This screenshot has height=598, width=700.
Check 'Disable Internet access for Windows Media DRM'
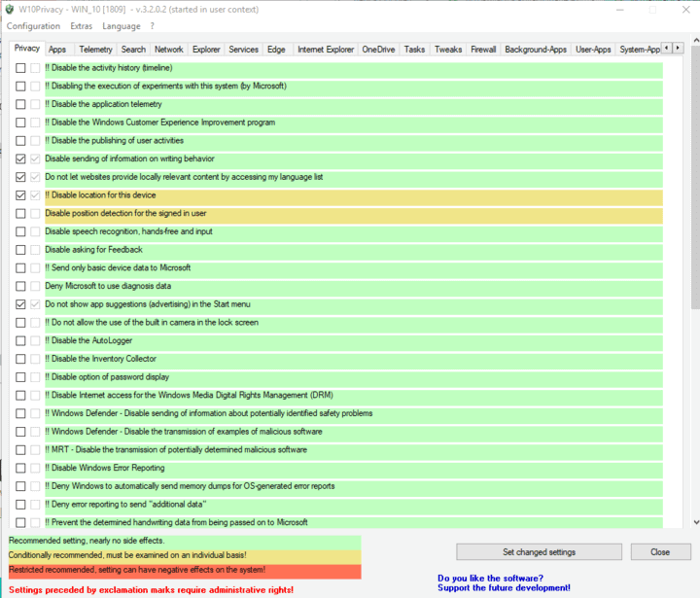coord(20,395)
